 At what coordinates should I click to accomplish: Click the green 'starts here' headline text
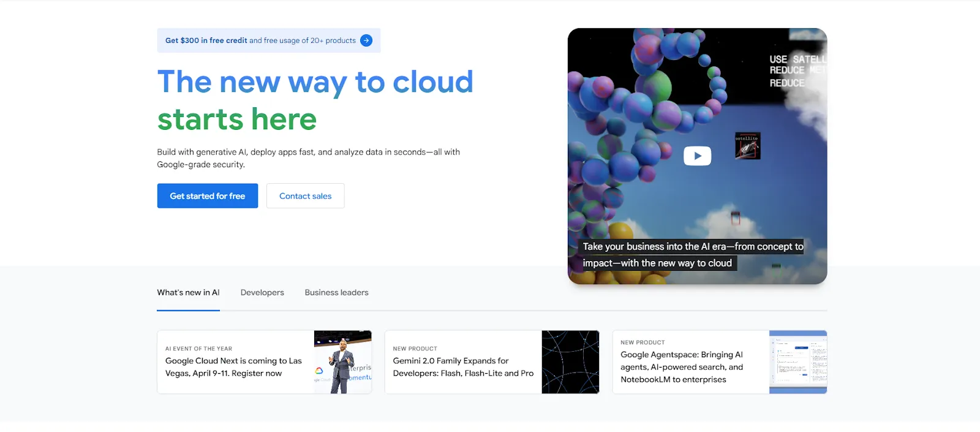point(237,119)
